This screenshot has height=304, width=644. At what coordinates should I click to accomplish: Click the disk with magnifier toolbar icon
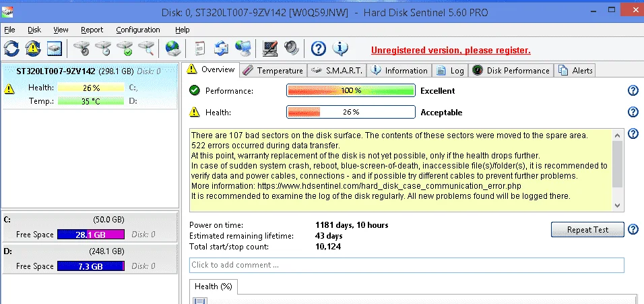[146, 49]
